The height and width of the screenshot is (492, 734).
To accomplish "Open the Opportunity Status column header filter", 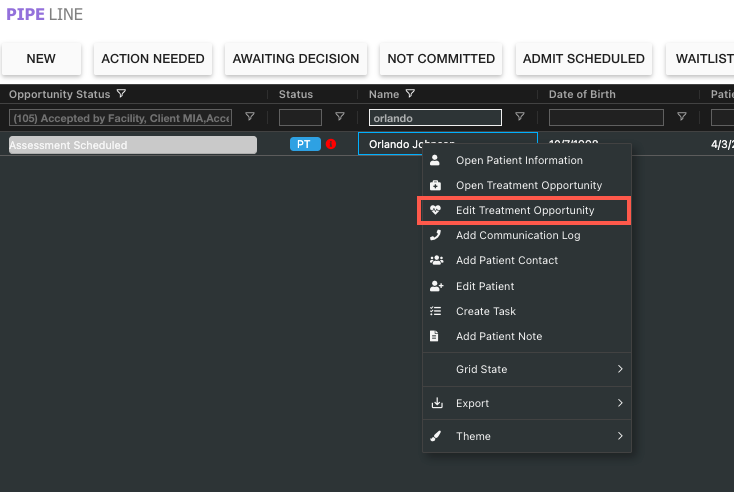I will tap(121, 94).
